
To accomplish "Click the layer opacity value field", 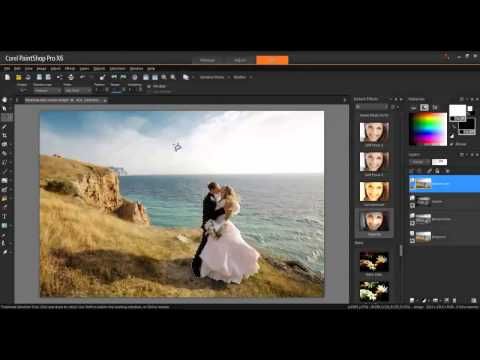I will click(x=439, y=162).
